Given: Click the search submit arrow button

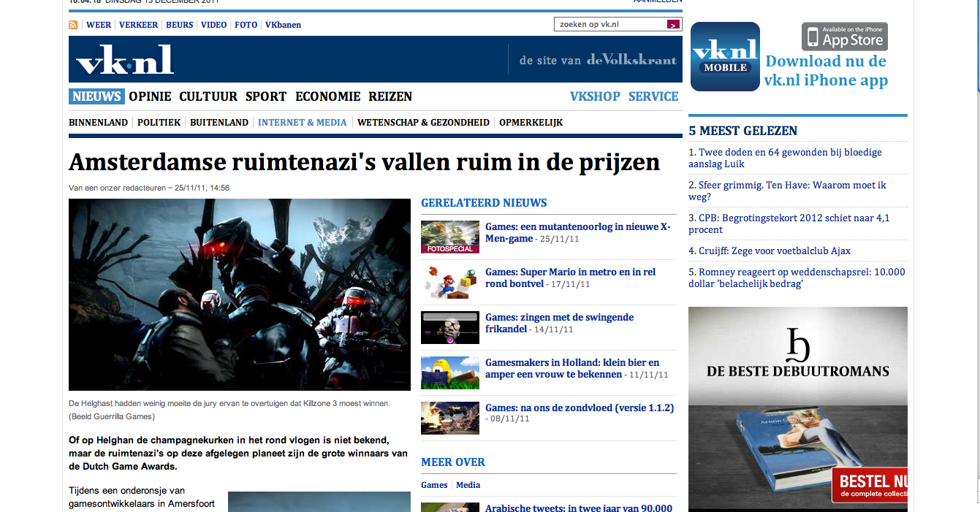Looking at the screenshot, I should click(x=674, y=25).
